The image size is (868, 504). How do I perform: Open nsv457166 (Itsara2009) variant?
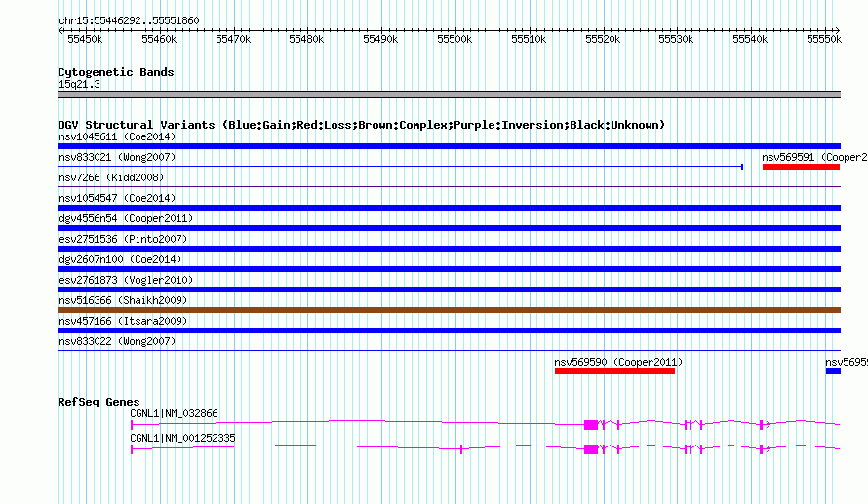coord(123,321)
